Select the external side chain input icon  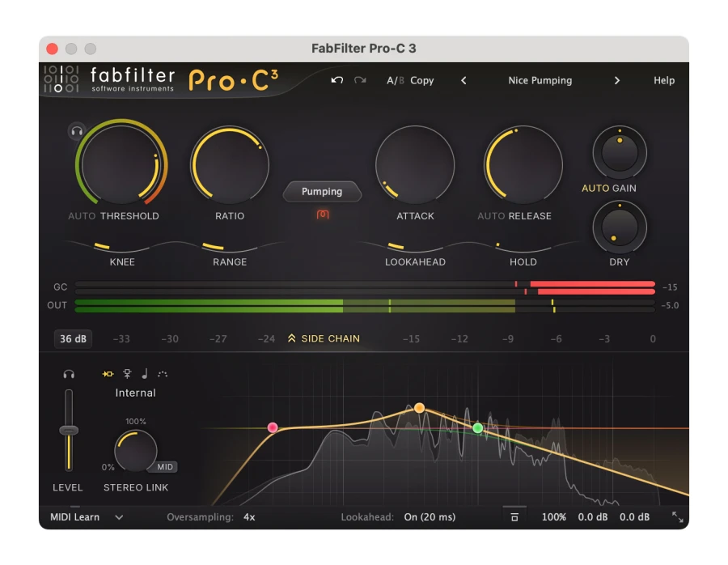coord(127,374)
